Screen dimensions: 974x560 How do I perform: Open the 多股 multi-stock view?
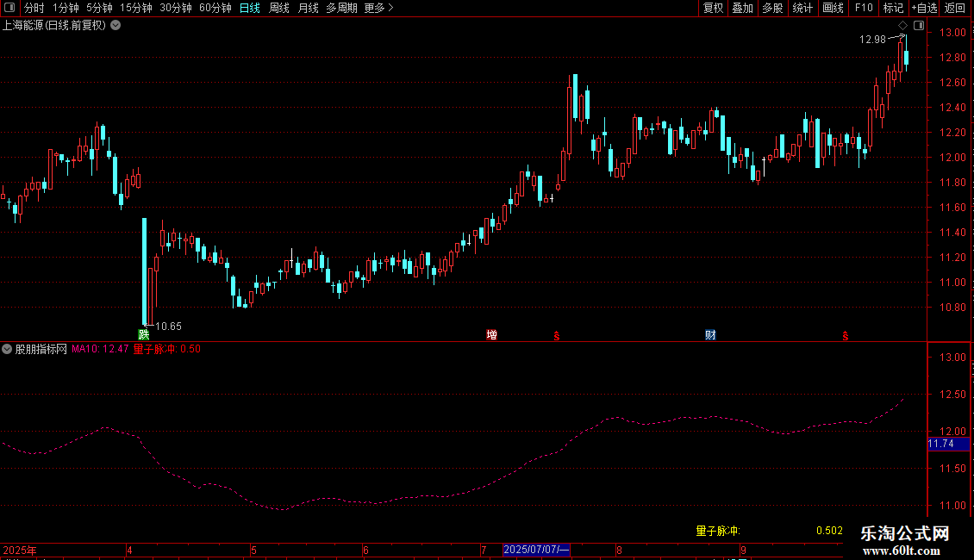coord(772,8)
